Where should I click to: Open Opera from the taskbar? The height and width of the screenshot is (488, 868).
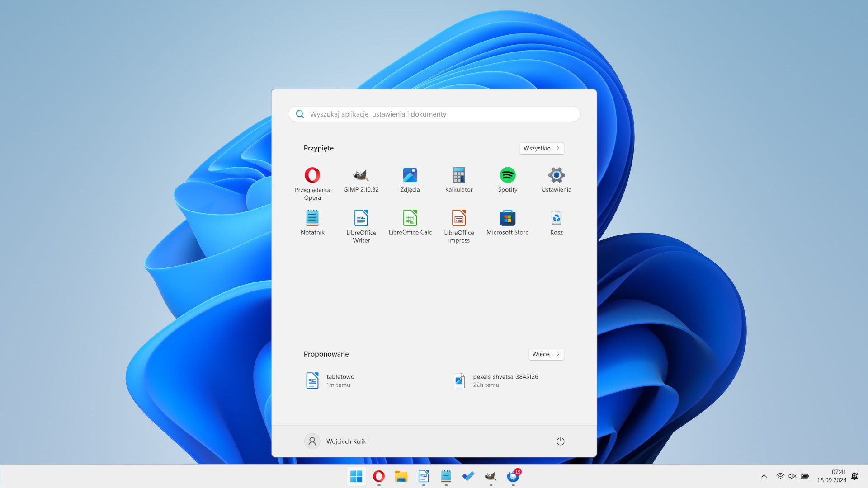click(x=379, y=476)
